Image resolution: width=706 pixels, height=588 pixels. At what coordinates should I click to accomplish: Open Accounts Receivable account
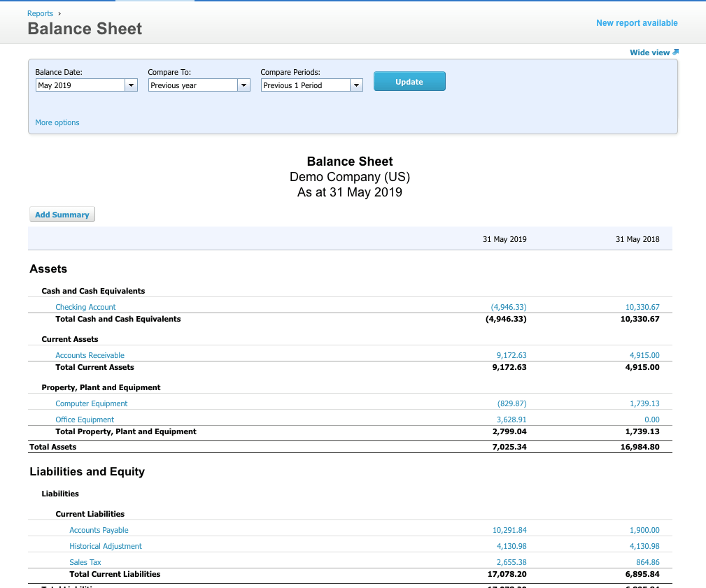[x=90, y=355]
